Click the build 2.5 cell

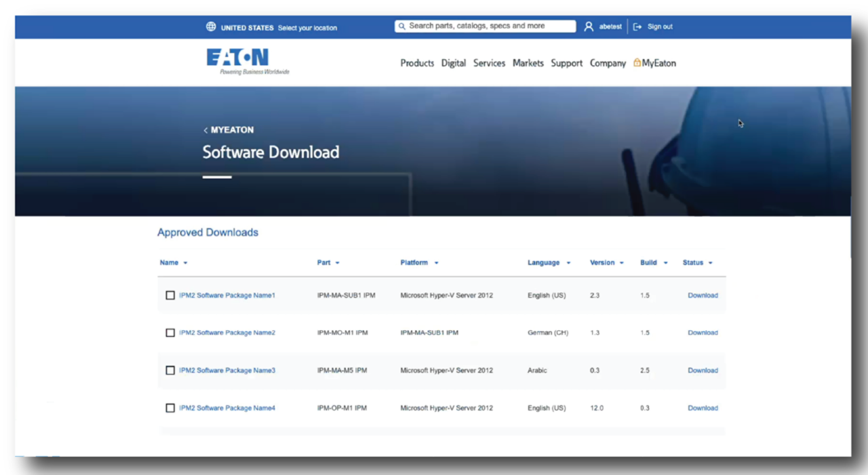pos(645,371)
